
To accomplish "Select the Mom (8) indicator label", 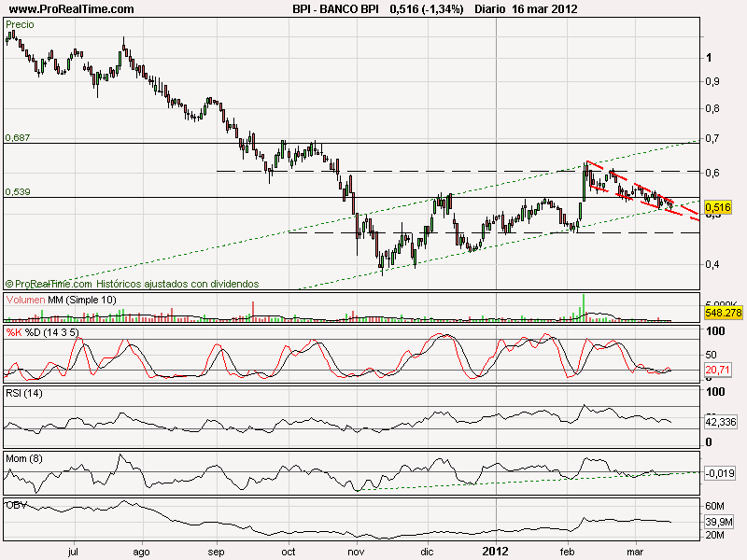I will 24,458.
